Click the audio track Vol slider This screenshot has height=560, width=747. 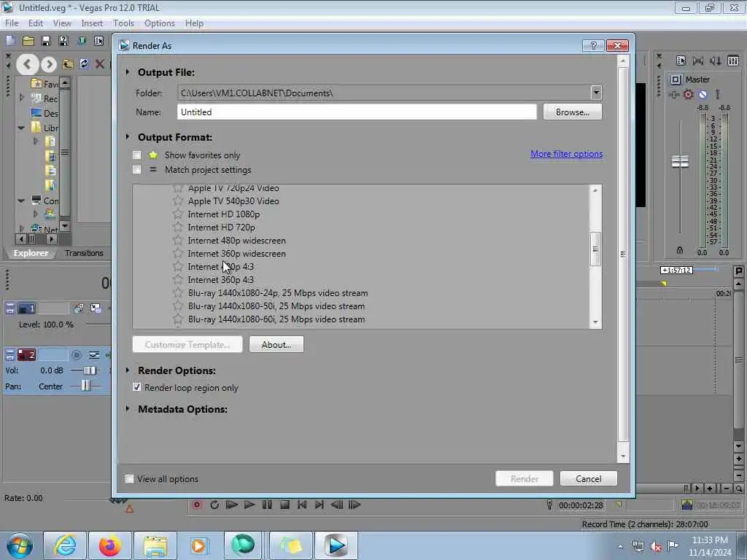(89, 370)
